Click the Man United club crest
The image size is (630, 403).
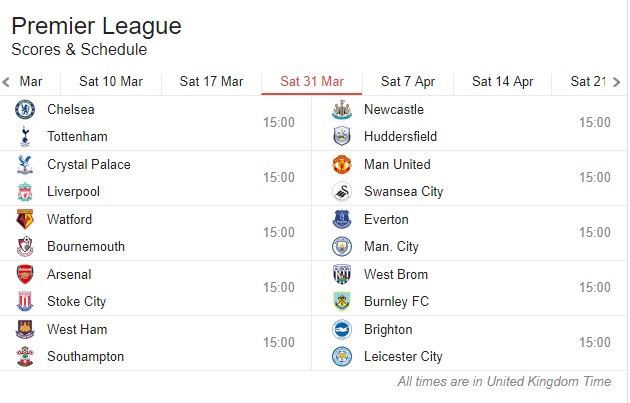[x=342, y=165]
